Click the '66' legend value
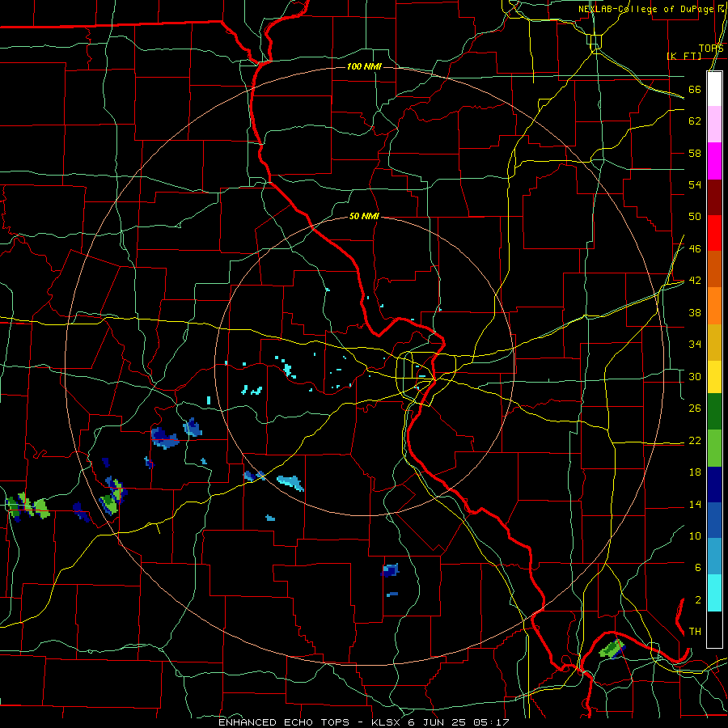This screenshot has width=728, height=728. [695, 90]
